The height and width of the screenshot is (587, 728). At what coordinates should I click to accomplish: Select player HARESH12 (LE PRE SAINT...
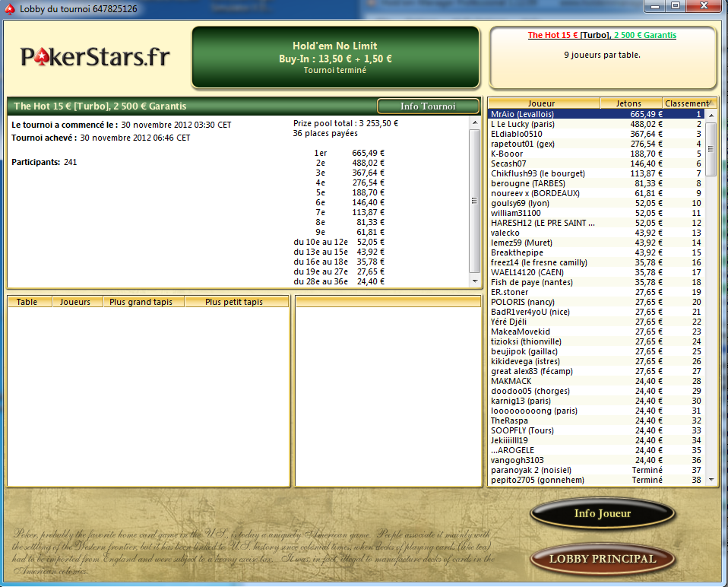click(x=597, y=223)
